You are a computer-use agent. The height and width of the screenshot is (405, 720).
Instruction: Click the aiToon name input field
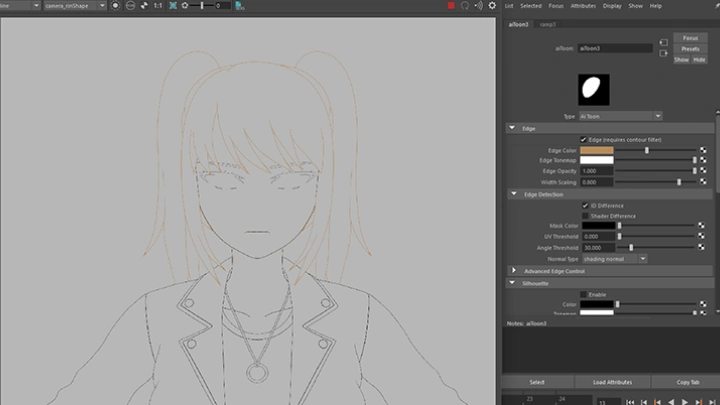click(x=615, y=47)
